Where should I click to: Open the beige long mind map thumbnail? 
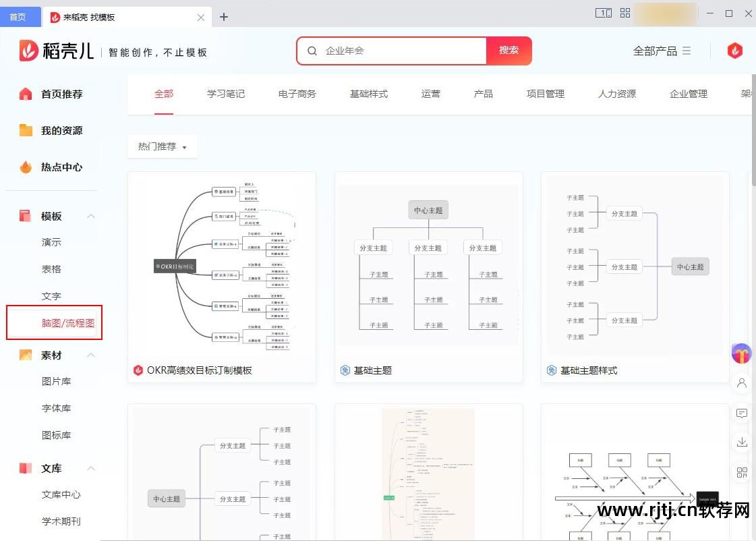(x=429, y=474)
